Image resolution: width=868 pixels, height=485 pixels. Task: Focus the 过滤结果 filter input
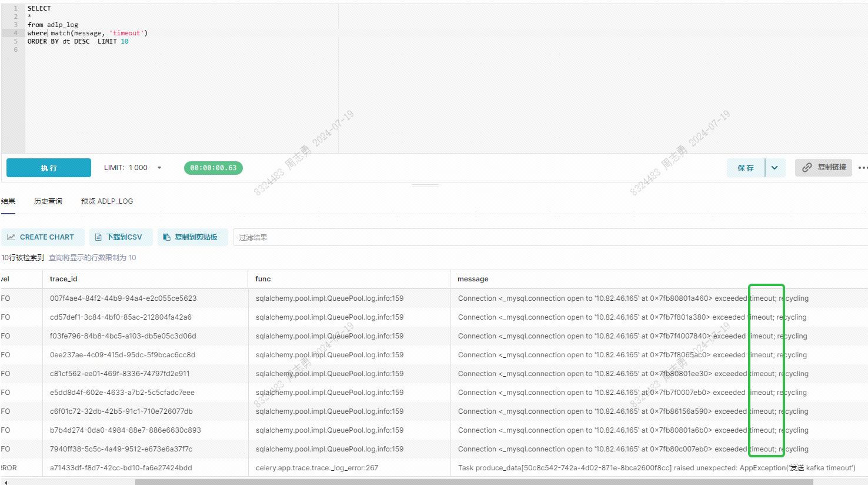click(x=550, y=237)
